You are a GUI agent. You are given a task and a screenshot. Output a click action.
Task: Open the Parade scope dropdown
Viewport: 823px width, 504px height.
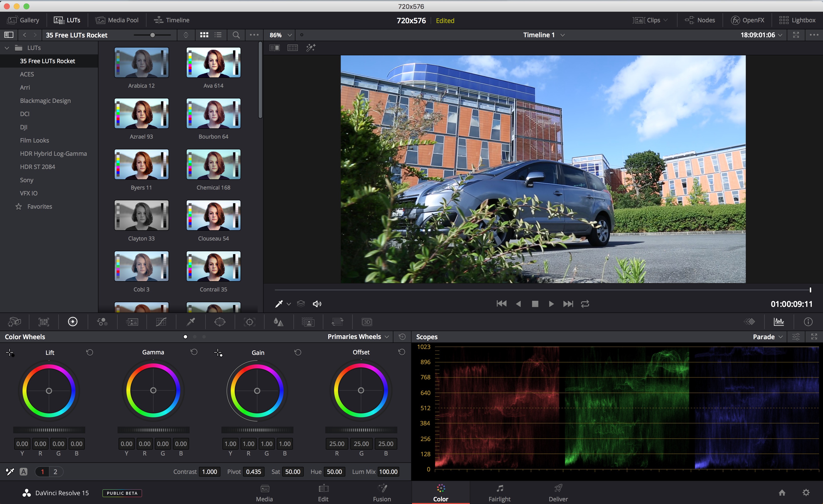pyautogui.click(x=767, y=337)
